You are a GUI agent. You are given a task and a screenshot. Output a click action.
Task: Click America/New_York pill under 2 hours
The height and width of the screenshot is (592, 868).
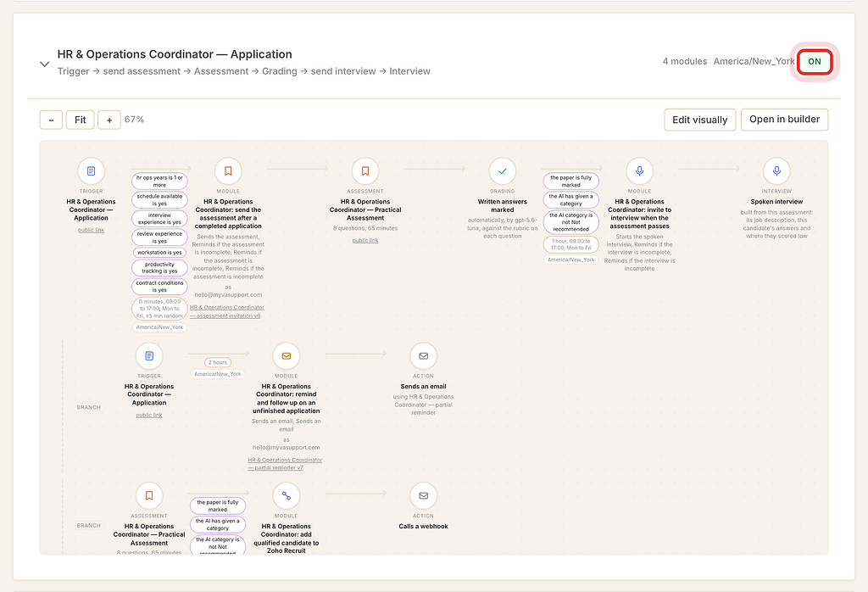pos(218,374)
